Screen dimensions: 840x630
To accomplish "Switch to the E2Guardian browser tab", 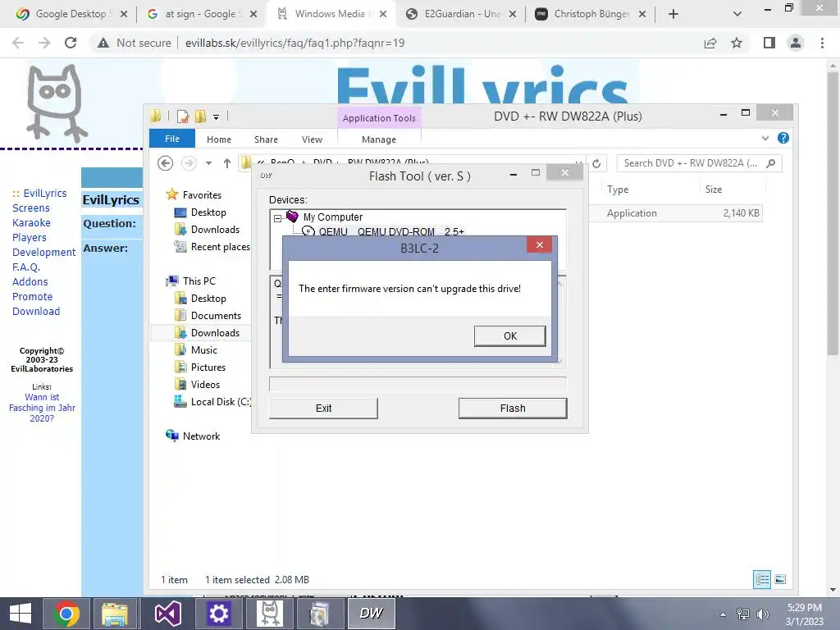I will (460, 14).
